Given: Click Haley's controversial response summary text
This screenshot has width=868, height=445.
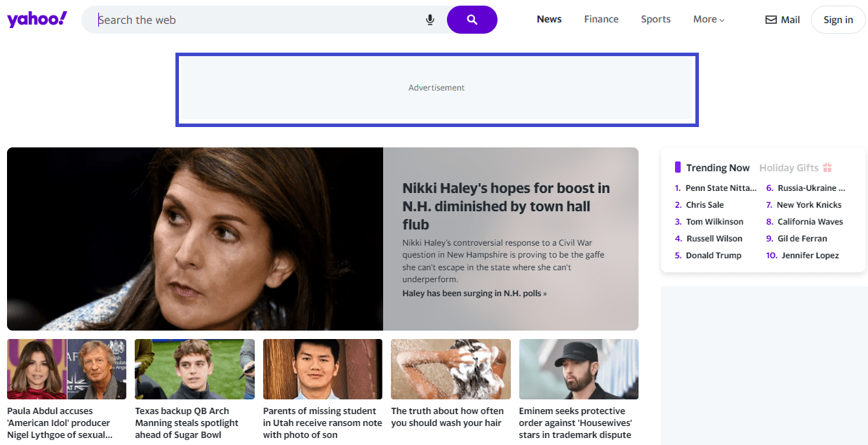Looking at the screenshot, I should tap(503, 261).
